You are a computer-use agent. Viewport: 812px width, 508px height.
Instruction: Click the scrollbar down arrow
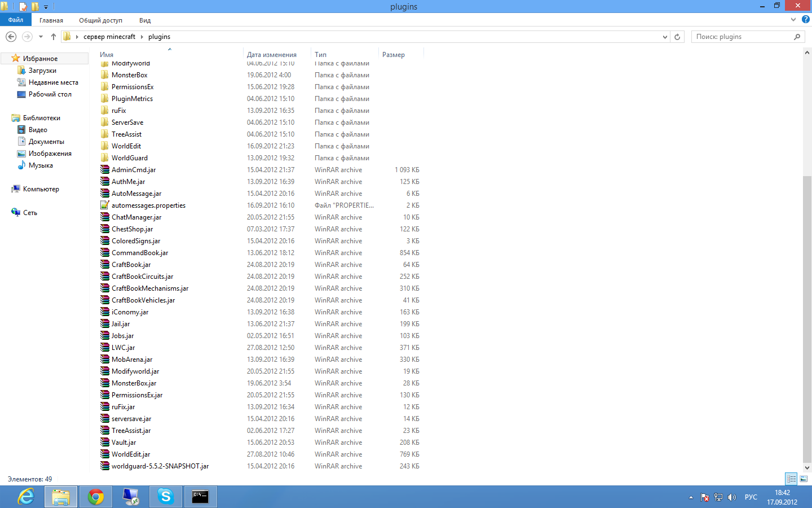coord(807,467)
